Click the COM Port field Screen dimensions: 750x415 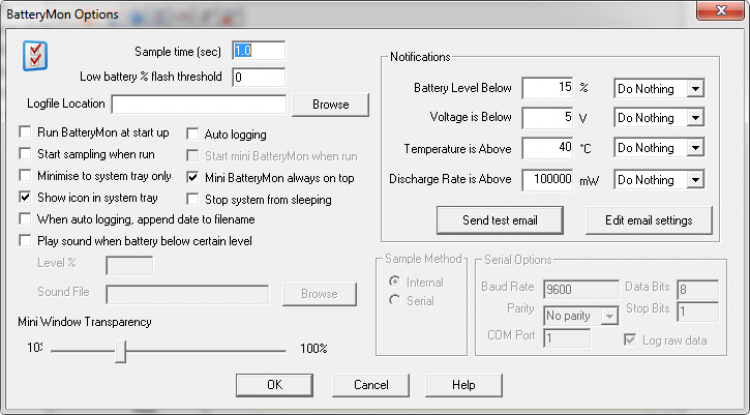click(567, 339)
